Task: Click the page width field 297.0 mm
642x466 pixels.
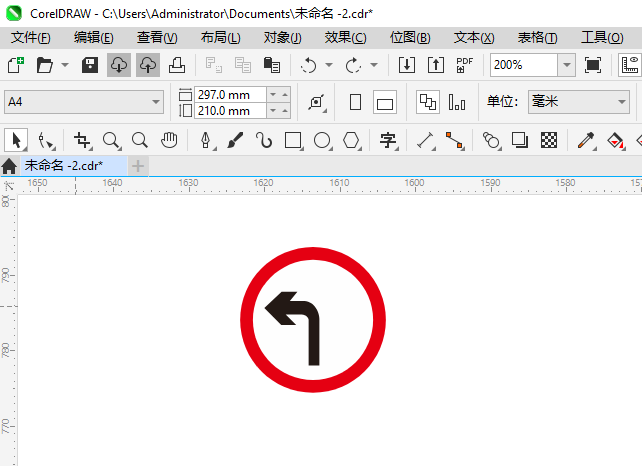Action: (x=231, y=95)
